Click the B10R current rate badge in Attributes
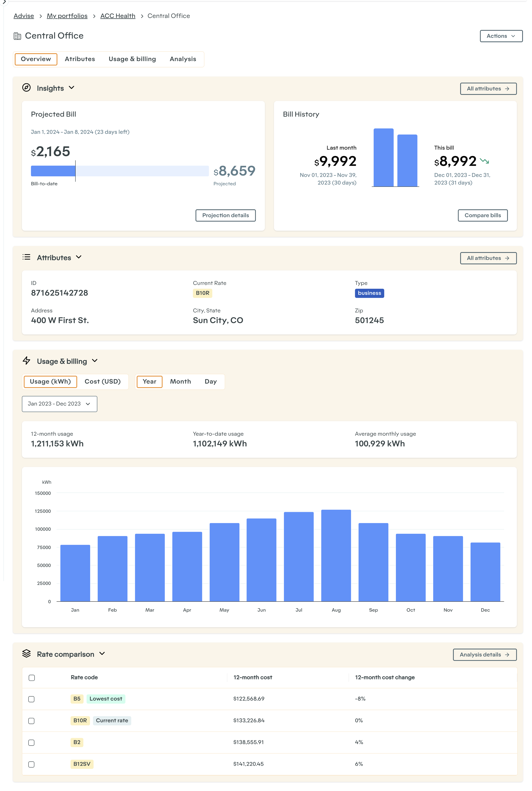Screen dimensions: 532x791 [x=203, y=293]
